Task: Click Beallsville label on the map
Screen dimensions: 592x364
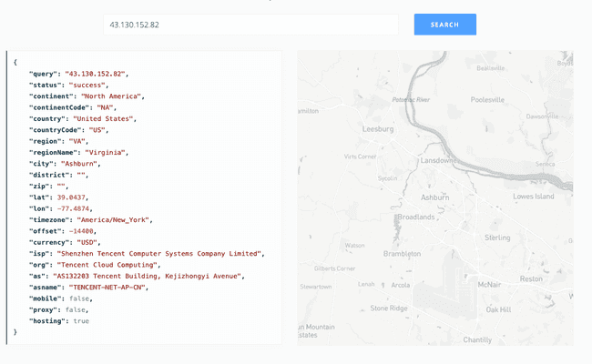Action: (490, 68)
